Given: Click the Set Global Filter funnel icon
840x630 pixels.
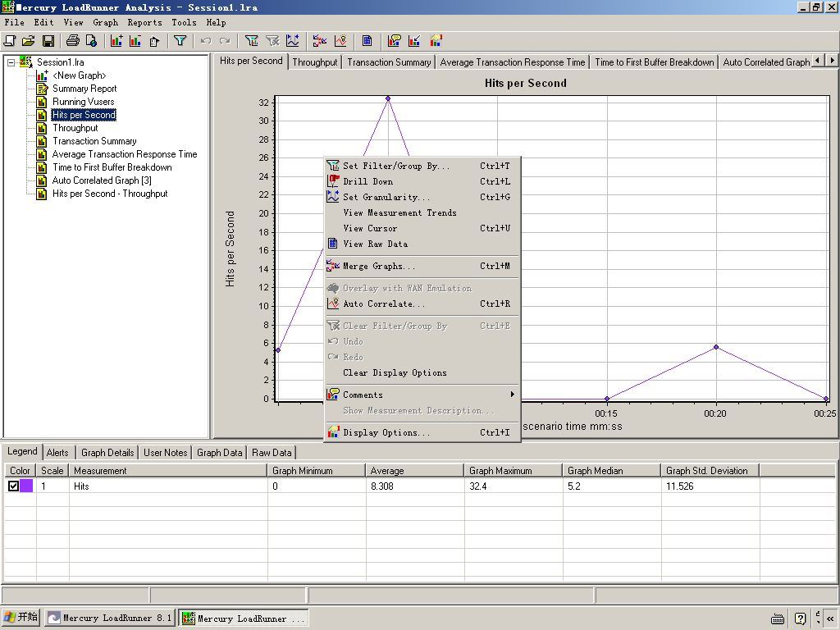Looking at the screenshot, I should point(180,41).
